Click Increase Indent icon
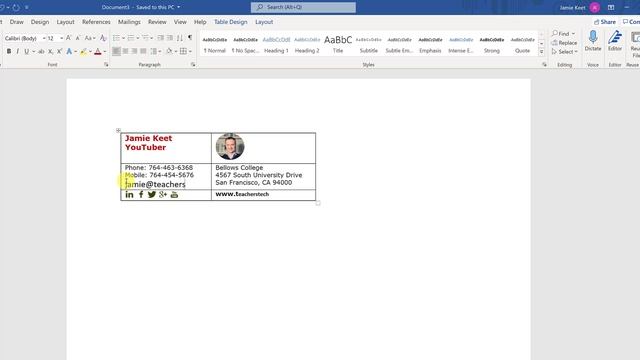The image size is (640, 360). pos(170,38)
